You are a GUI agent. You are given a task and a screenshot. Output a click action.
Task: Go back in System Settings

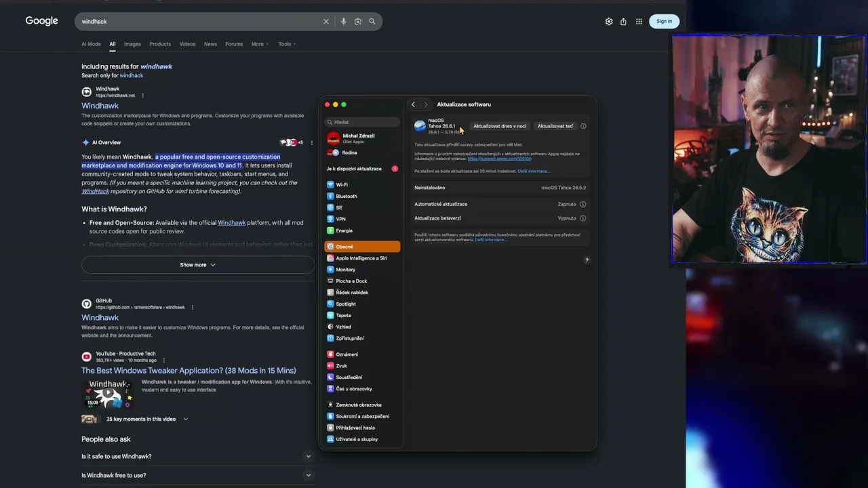[413, 104]
